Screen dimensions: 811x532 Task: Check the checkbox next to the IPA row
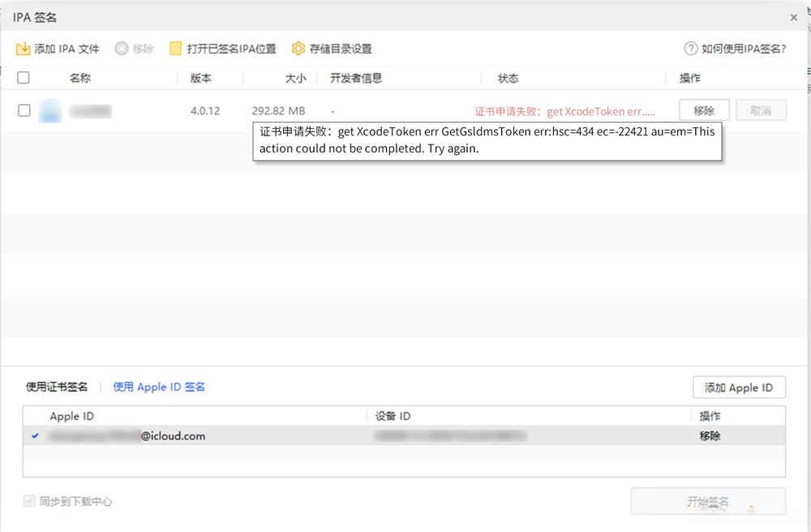coord(24,111)
